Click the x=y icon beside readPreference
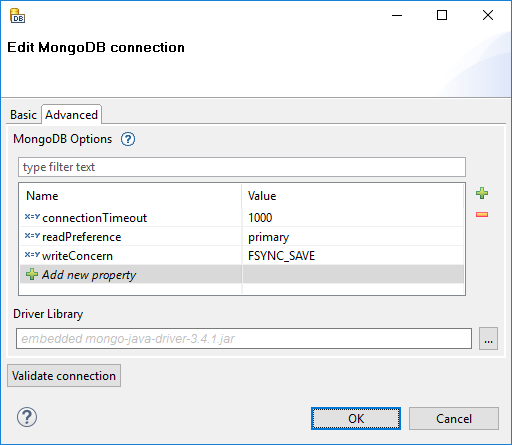 [x=32, y=236]
